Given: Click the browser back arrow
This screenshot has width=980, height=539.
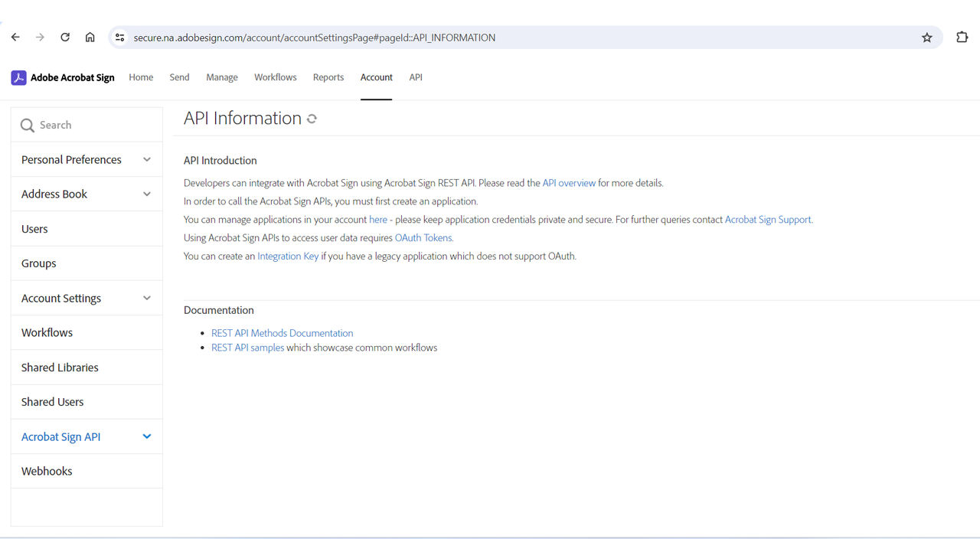Looking at the screenshot, I should 15,38.
